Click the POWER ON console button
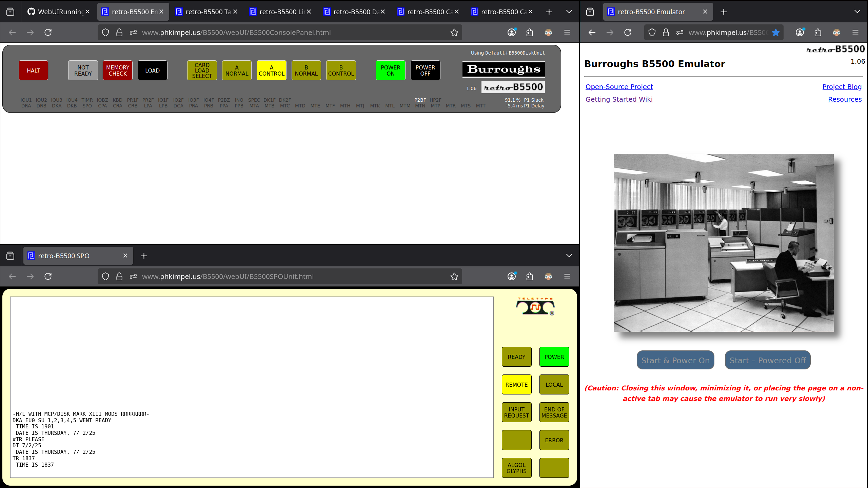The width and height of the screenshot is (868, 488). [x=391, y=70]
